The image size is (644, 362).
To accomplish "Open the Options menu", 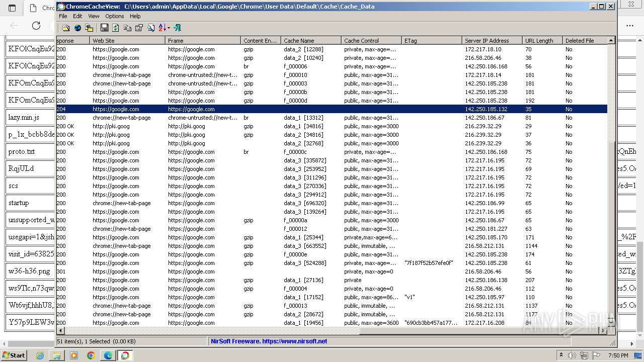I will point(115,16).
